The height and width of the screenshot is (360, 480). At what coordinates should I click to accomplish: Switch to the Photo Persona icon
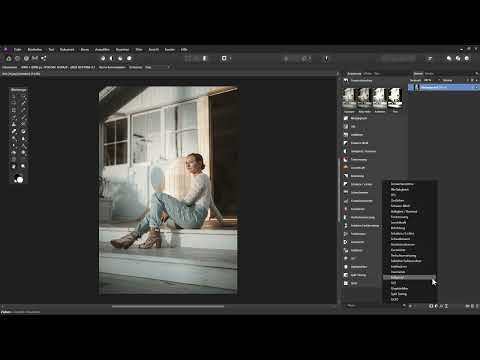click(9, 58)
